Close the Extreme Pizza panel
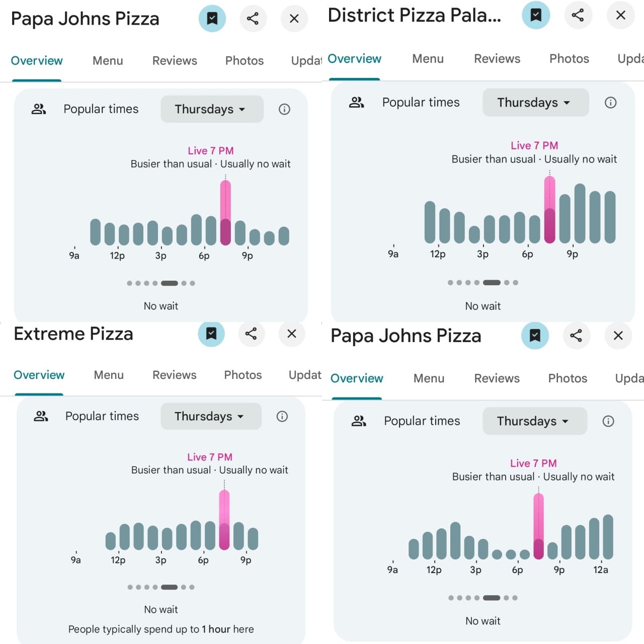The height and width of the screenshot is (644, 644). [292, 334]
